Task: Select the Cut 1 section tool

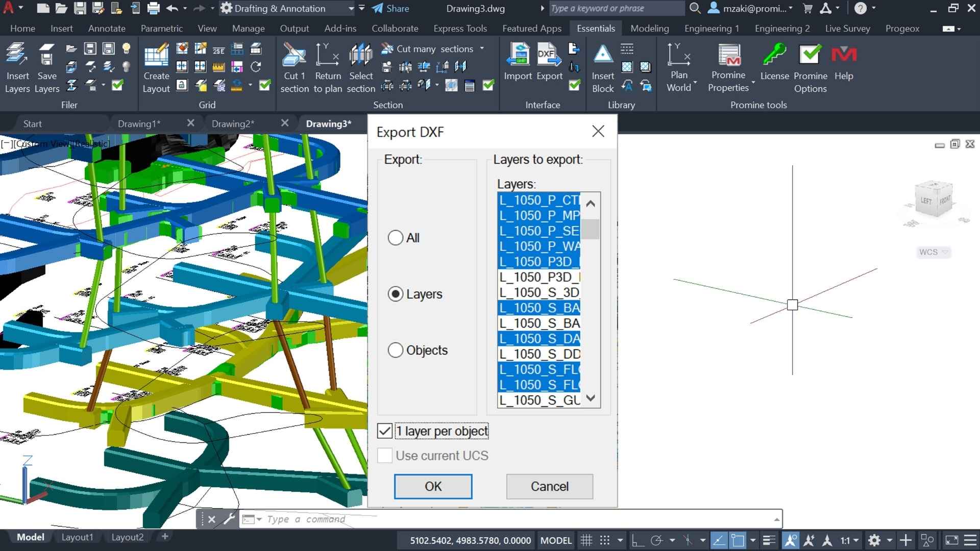Action: (x=295, y=55)
